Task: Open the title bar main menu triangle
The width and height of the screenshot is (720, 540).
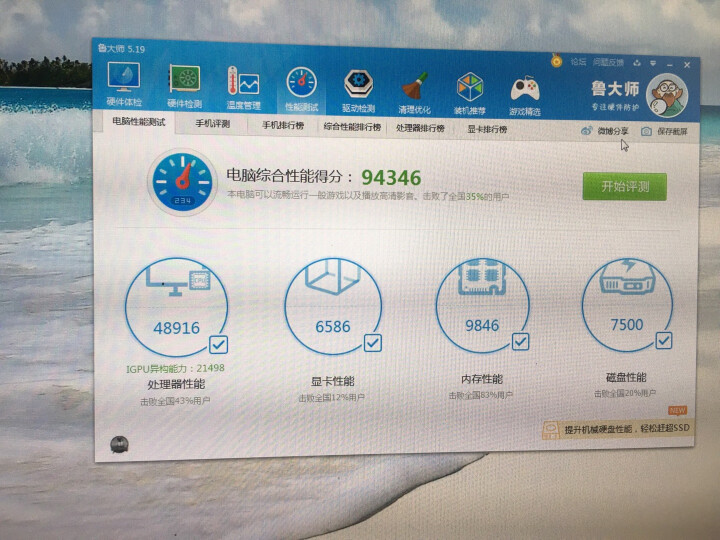Action: point(653,63)
